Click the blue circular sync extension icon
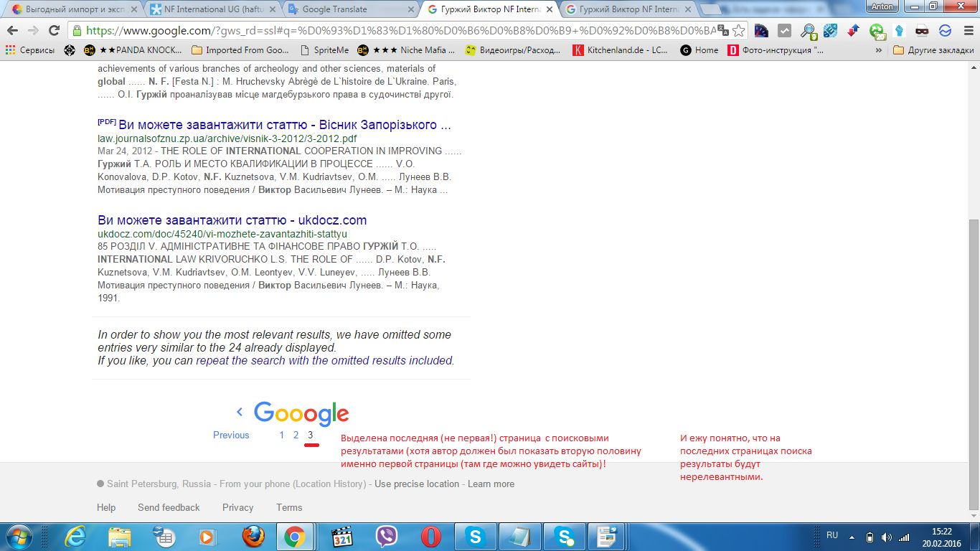Screen dimensions: 980x551 click(x=945, y=31)
